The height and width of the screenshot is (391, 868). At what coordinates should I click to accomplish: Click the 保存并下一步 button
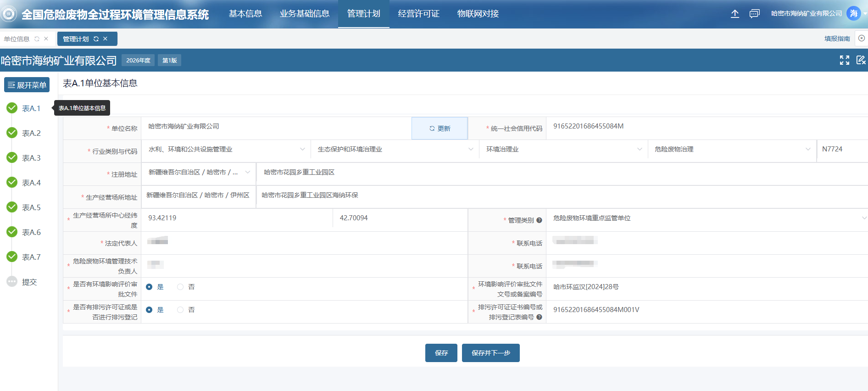click(x=490, y=353)
